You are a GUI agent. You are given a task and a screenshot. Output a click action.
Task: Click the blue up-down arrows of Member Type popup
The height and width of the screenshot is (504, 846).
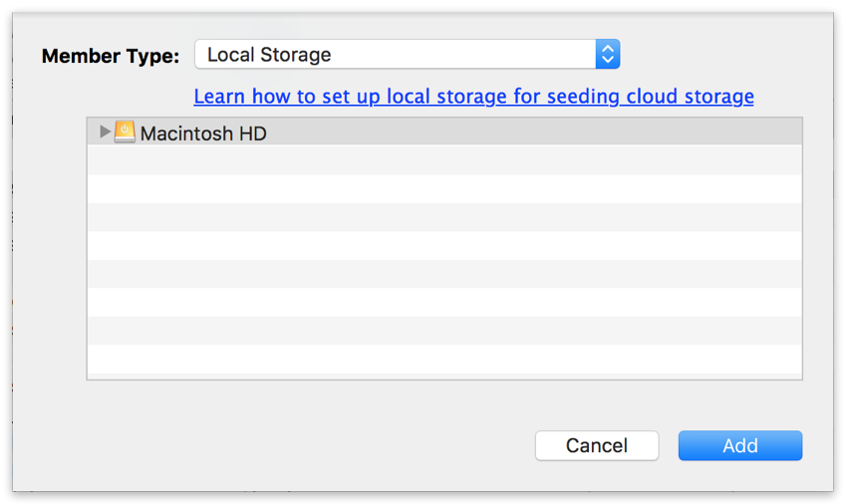pos(608,55)
